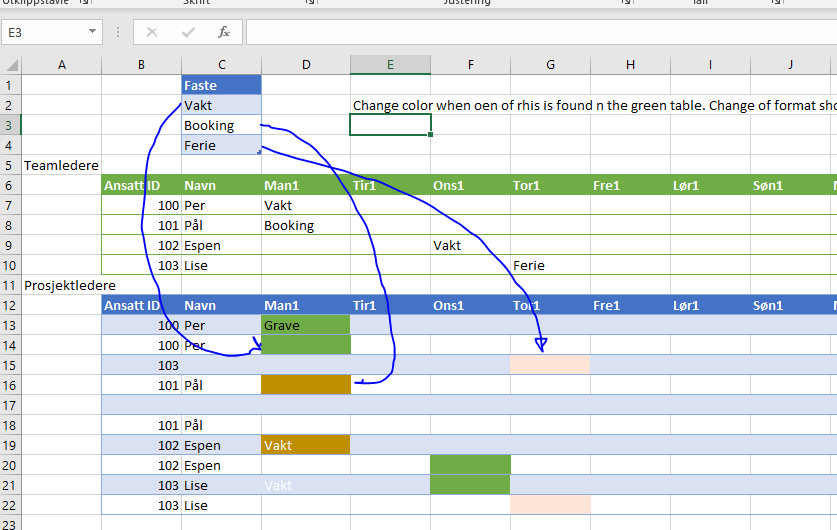Click the green 'Grave' cell
The height and width of the screenshot is (530, 837).
pos(306,326)
